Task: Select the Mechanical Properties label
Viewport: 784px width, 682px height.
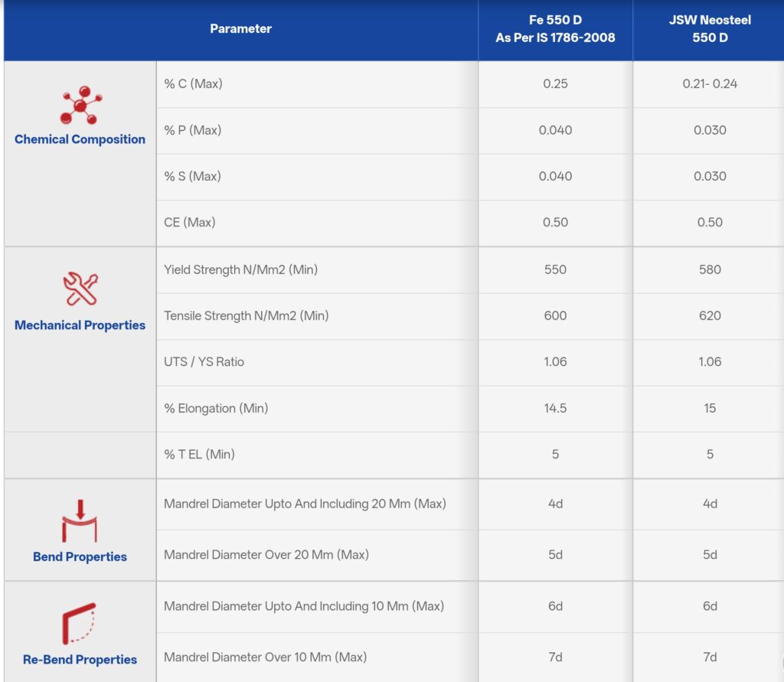Action: [x=80, y=325]
